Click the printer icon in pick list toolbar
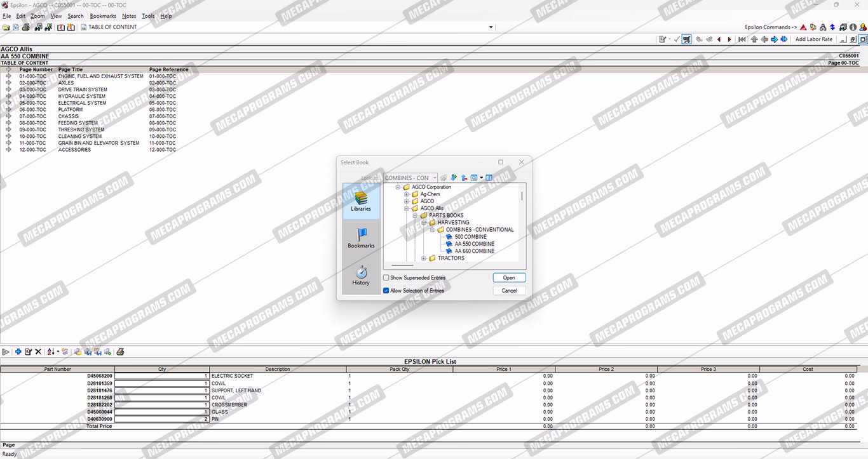The width and height of the screenshot is (868, 459). tap(120, 352)
